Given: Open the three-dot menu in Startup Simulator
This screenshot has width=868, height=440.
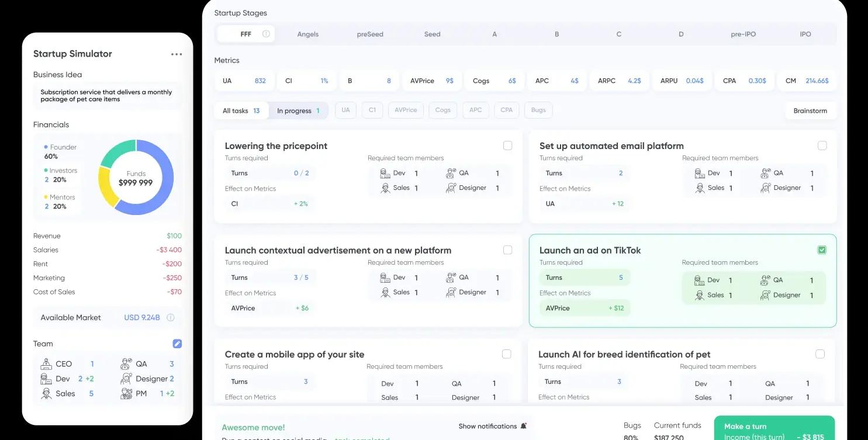Looking at the screenshot, I should [177, 54].
